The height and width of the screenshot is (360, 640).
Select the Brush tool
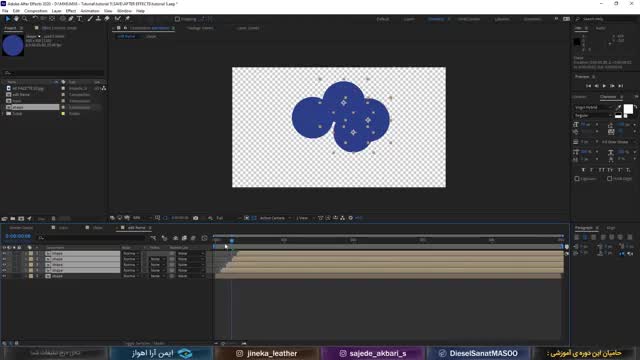(x=90, y=19)
